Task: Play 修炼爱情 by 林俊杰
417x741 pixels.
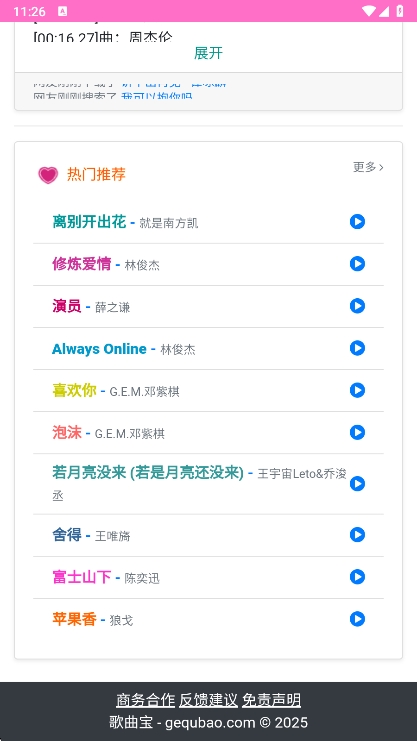Action: (x=357, y=264)
